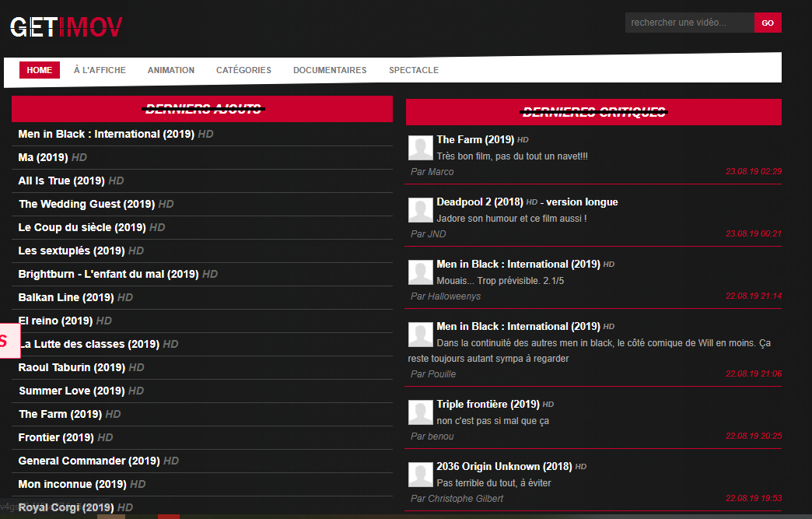Focus the 'rechercher une vidéo' search field
The image size is (812, 519).
689,23
